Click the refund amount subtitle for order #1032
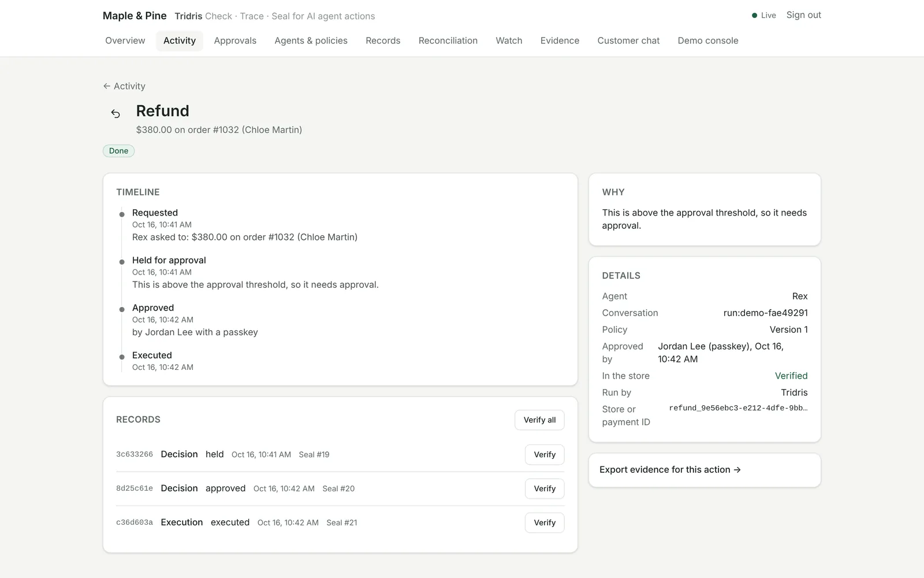The width and height of the screenshot is (924, 578). (x=219, y=130)
